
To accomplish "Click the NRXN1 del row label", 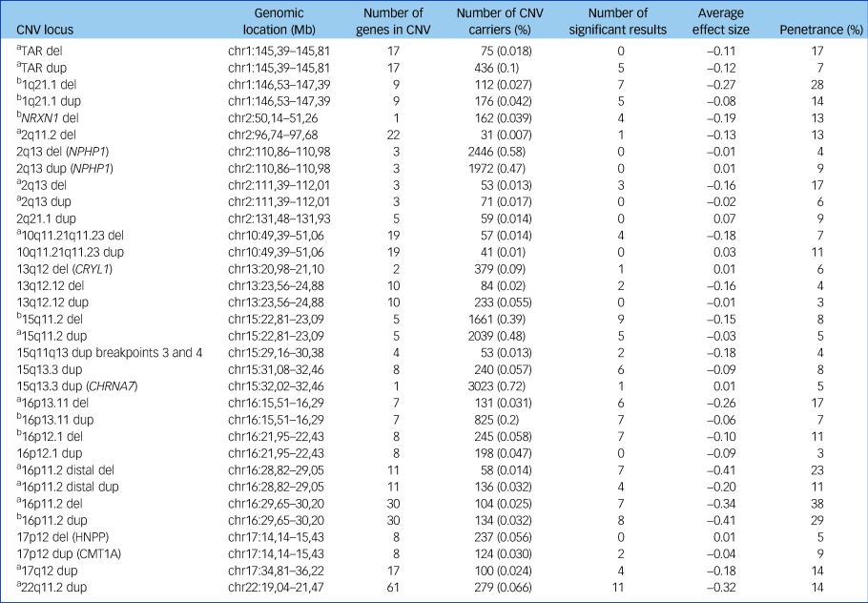I will point(54,117).
